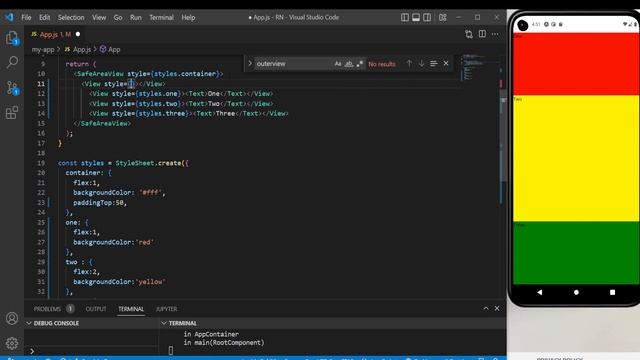Toggle Use Regular Expression in find widget
This screenshot has height=360, width=640.
tap(359, 64)
